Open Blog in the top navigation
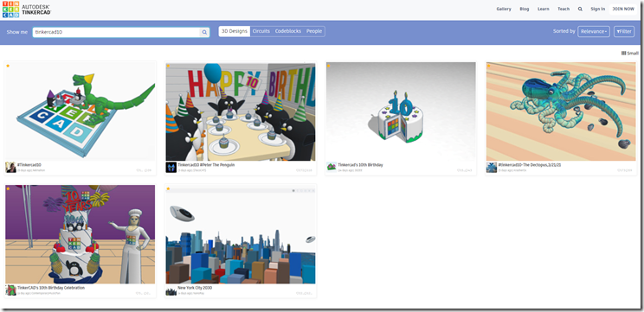This screenshot has width=644, height=312. [x=525, y=9]
